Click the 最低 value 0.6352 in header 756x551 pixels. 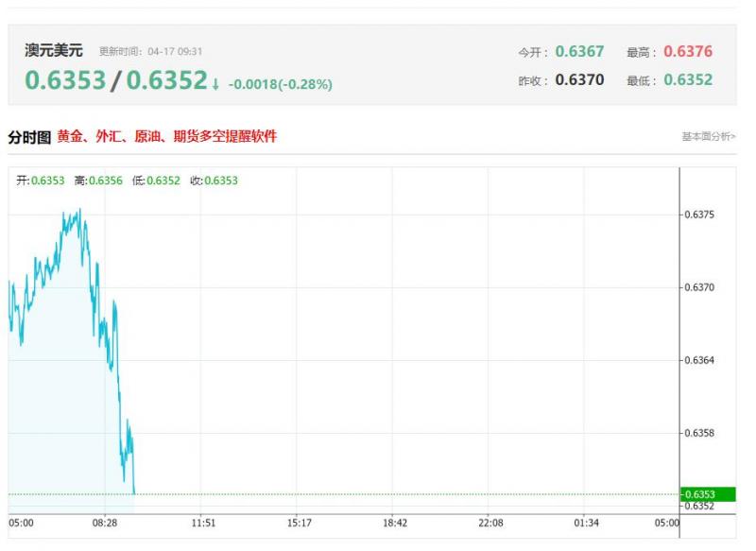pyautogui.click(x=688, y=79)
